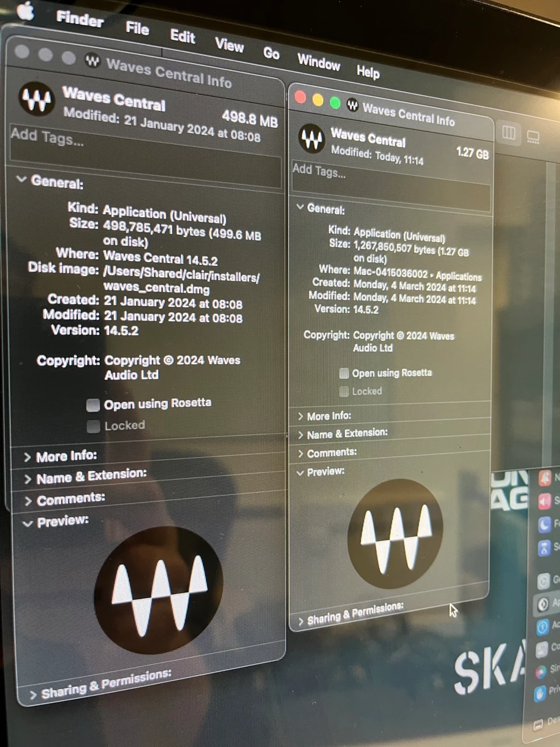Expand More Info in the 498.8 MB Info window
This screenshot has height=747, width=560.
tap(27, 457)
